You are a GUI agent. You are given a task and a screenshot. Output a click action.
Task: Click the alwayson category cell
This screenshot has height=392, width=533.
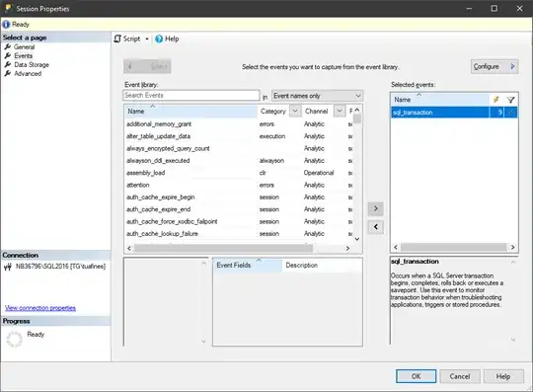point(271,161)
